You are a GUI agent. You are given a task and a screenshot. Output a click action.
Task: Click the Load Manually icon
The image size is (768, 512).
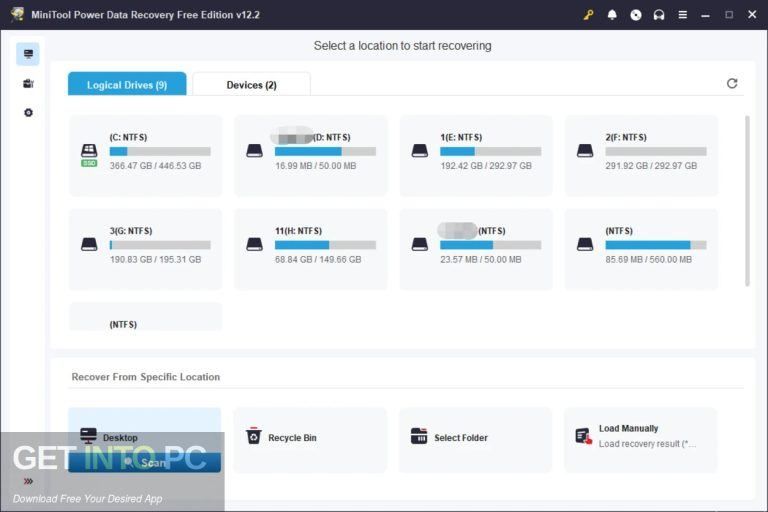point(583,436)
